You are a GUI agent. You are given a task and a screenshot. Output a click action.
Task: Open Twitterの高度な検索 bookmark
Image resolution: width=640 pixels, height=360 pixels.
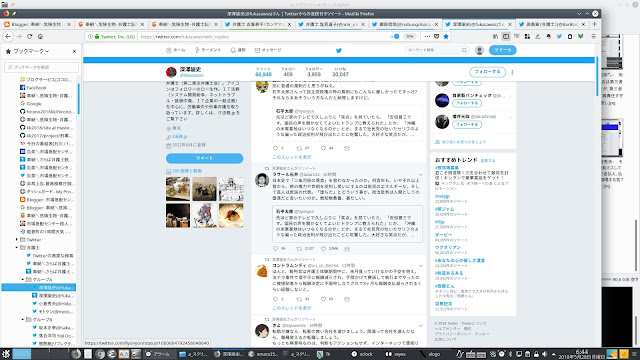(49, 256)
